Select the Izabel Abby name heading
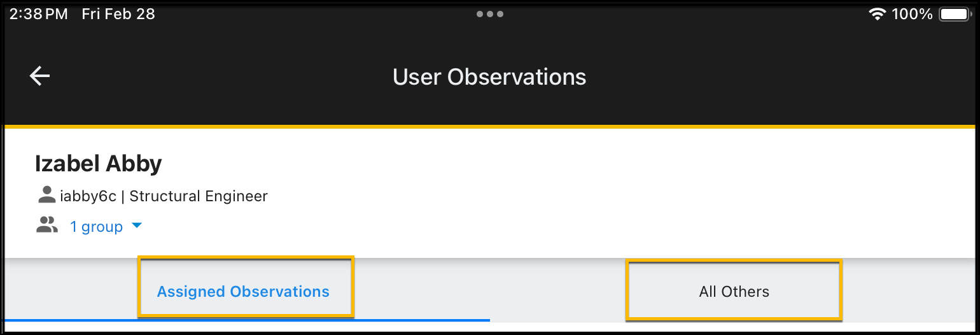 (99, 164)
